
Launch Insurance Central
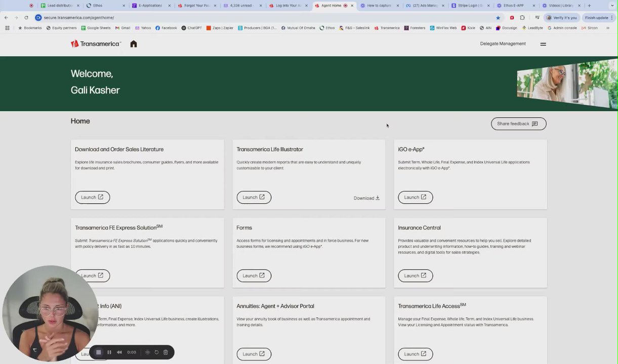click(x=415, y=276)
